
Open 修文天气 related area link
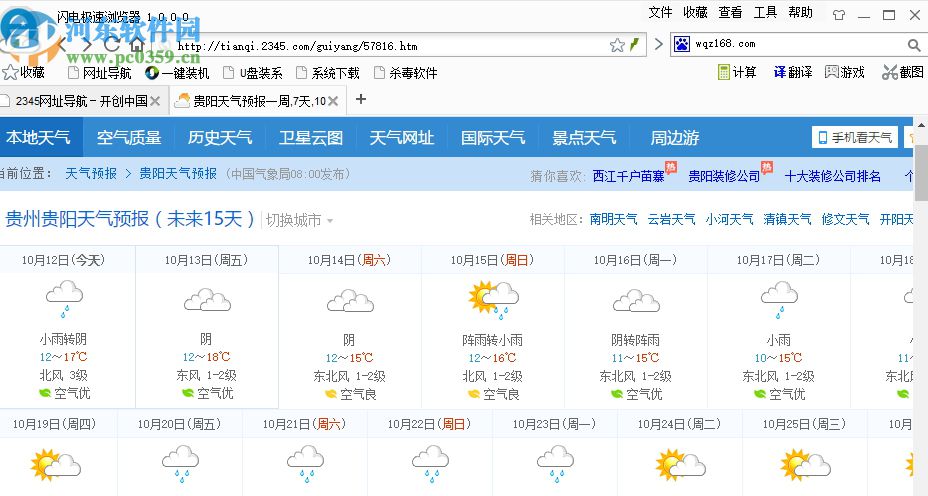[845, 219]
